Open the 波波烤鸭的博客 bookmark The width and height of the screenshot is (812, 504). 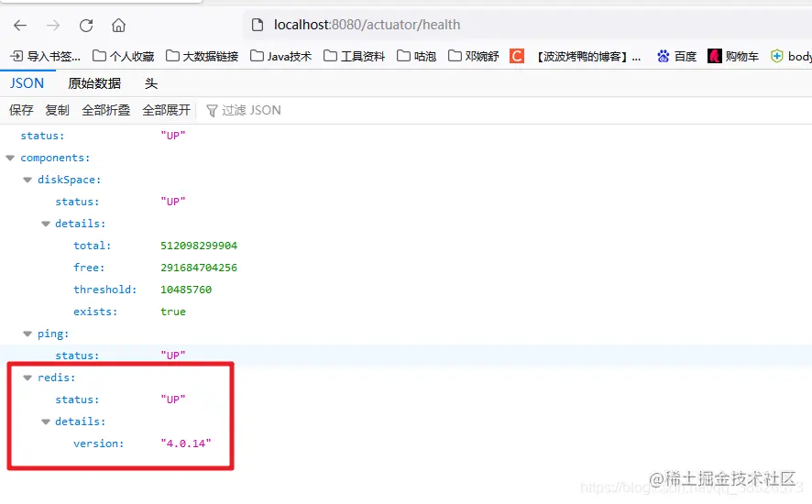pos(588,56)
